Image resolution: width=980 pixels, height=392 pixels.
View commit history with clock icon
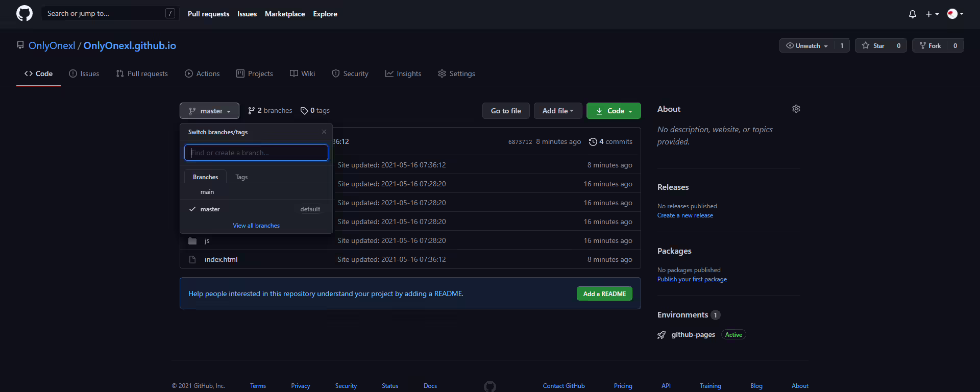pyautogui.click(x=610, y=141)
